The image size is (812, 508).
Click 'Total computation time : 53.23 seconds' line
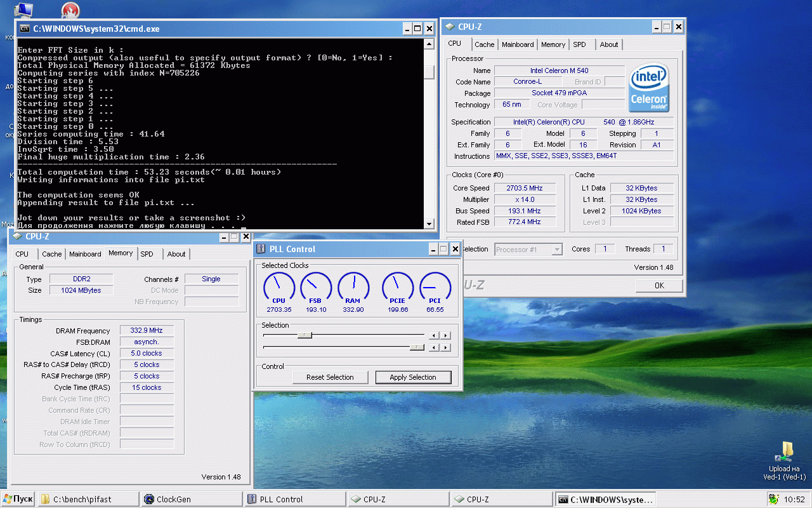click(x=149, y=172)
